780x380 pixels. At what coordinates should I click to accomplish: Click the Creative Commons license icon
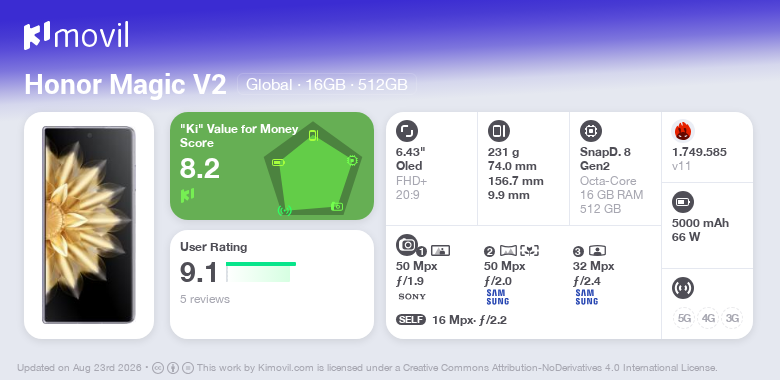158,368
